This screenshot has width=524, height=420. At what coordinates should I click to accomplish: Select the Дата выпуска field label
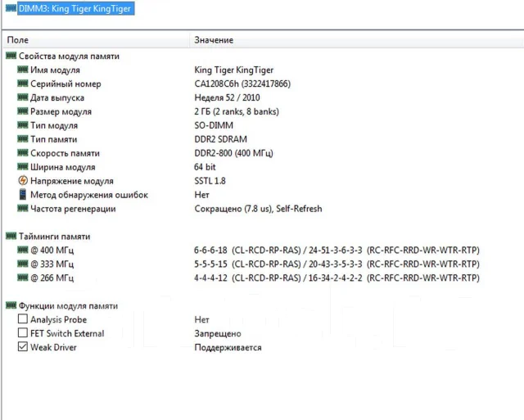tap(57, 98)
